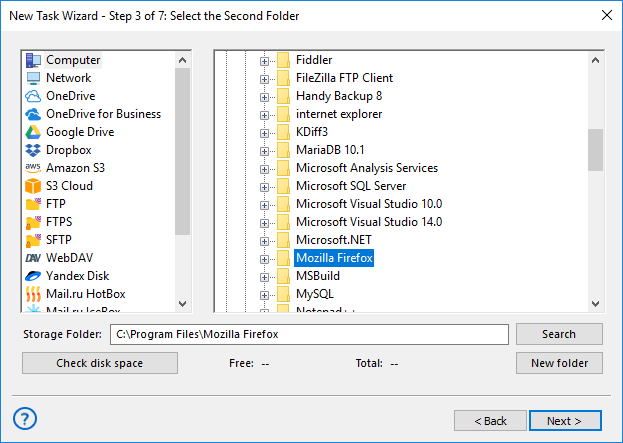Expand the Fiddler folder node
The width and height of the screenshot is (623, 443).
pos(265,60)
